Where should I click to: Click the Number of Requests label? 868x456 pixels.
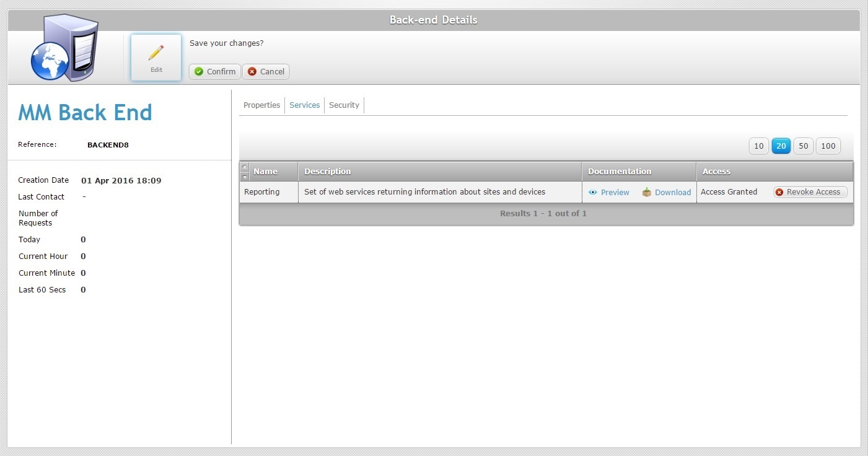pyautogui.click(x=38, y=218)
